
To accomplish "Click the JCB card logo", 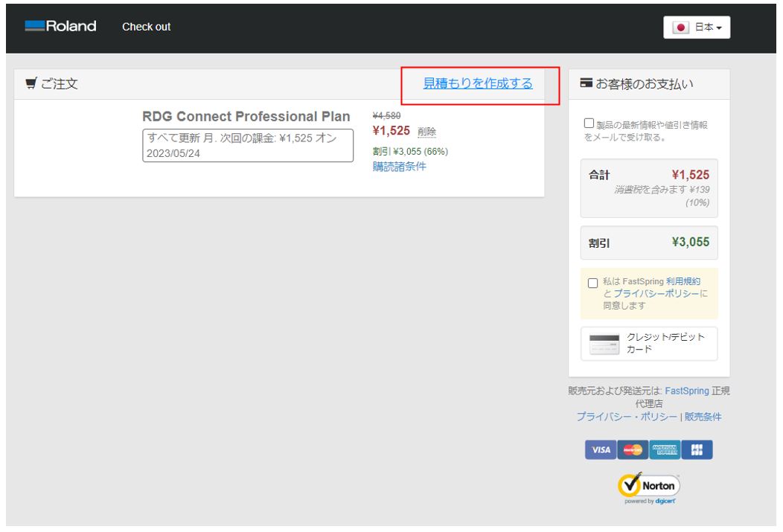I will point(697,449).
